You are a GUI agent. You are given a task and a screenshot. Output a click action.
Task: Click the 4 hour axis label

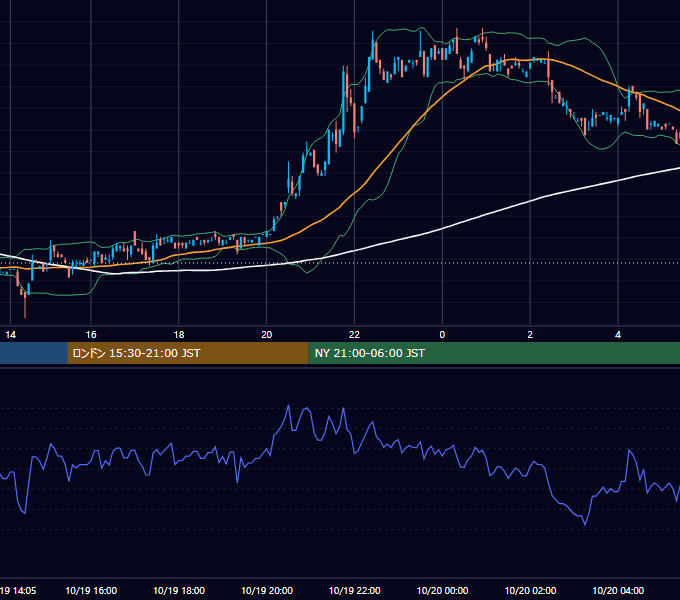pos(618,335)
